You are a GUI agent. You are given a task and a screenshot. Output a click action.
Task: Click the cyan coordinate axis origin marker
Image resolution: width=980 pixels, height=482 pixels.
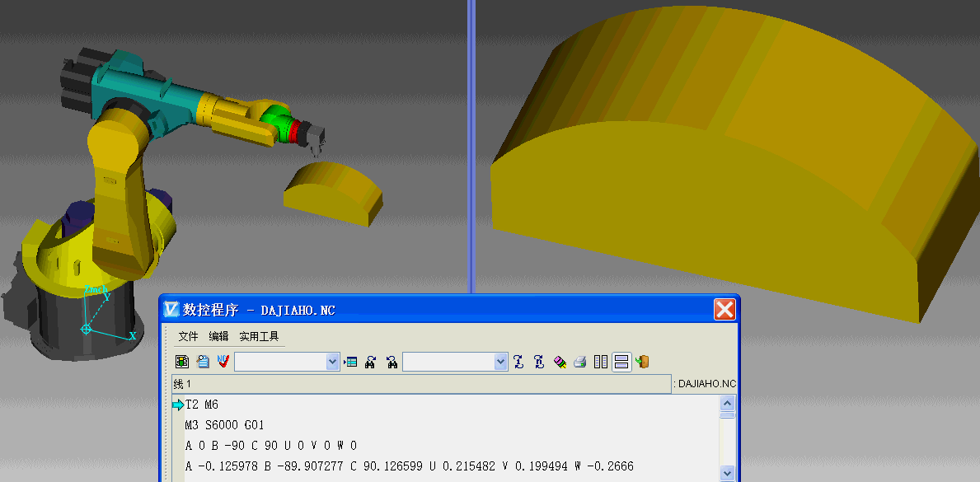[x=87, y=329]
